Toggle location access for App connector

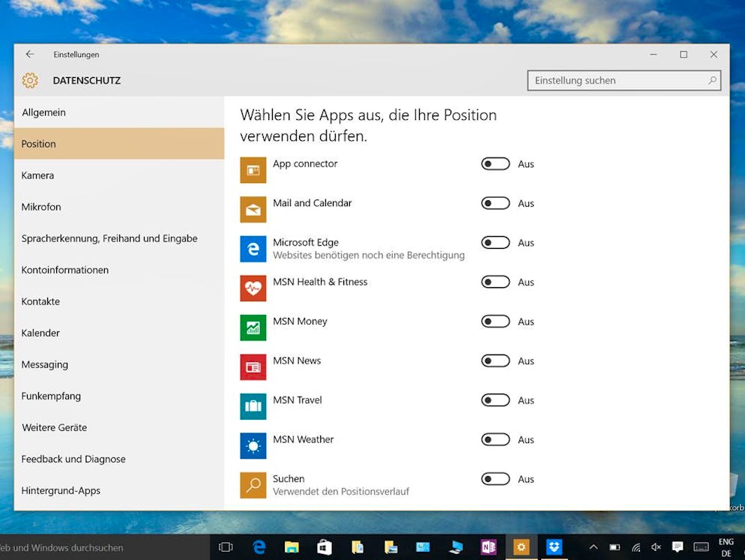[495, 164]
